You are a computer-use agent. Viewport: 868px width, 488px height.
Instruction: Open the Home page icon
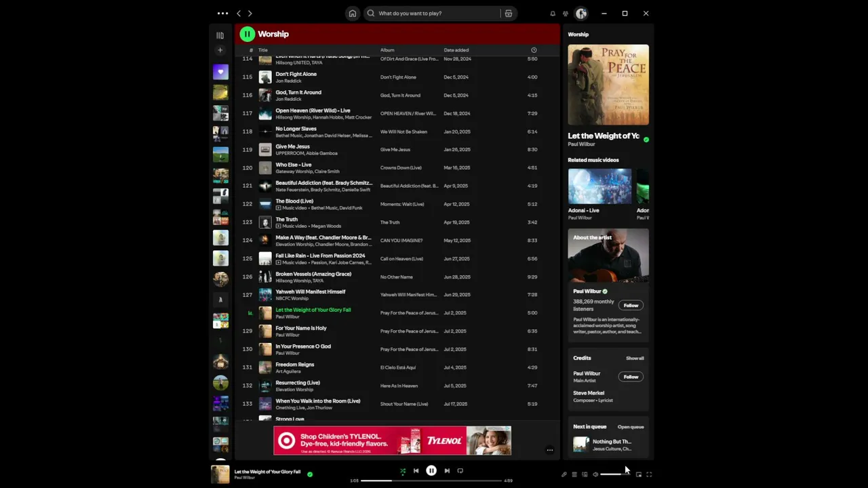(353, 13)
